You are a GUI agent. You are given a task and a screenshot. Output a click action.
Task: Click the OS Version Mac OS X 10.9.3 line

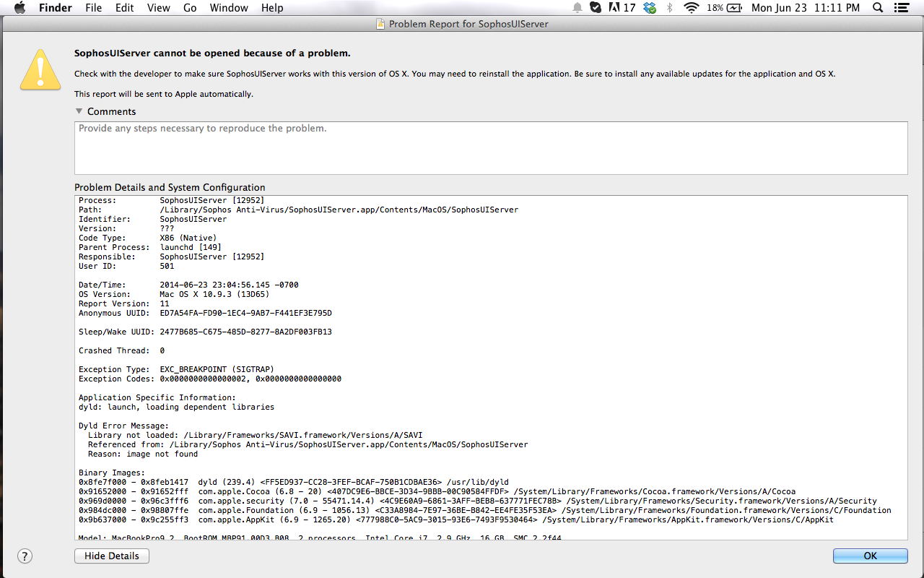pos(174,294)
